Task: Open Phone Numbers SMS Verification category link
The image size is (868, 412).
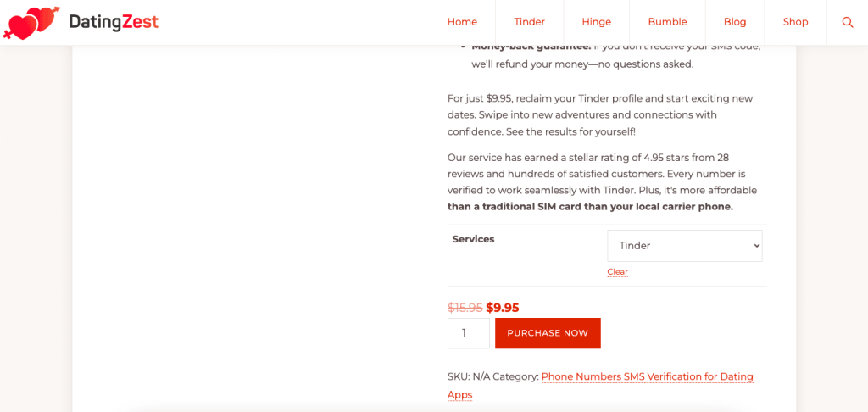Action: (x=647, y=376)
